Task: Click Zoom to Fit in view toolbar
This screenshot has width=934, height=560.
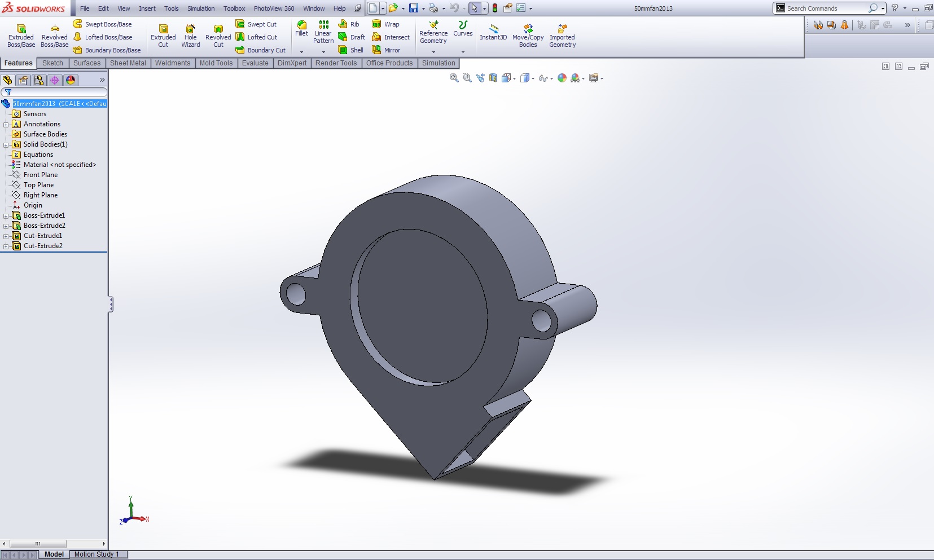Action: 454,78
